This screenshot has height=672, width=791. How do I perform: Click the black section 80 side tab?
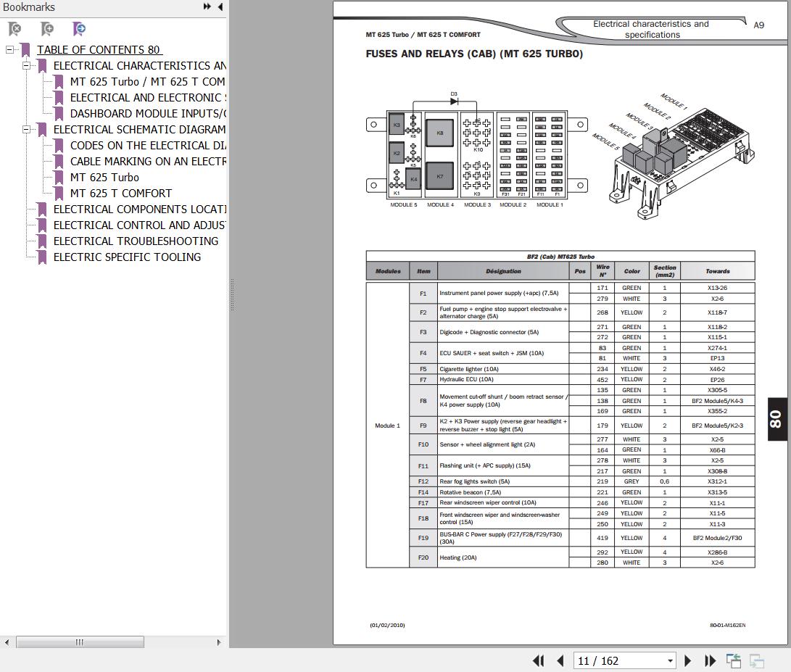pyautogui.click(x=777, y=419)
